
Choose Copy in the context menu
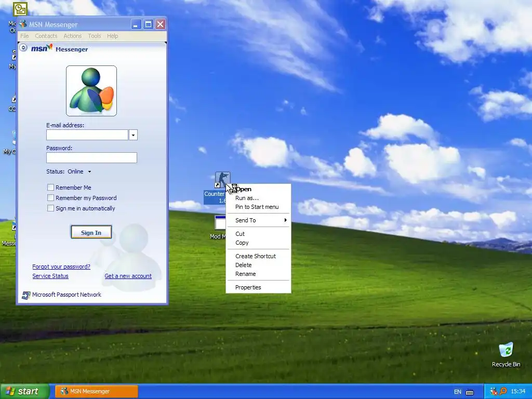(258, 243)
